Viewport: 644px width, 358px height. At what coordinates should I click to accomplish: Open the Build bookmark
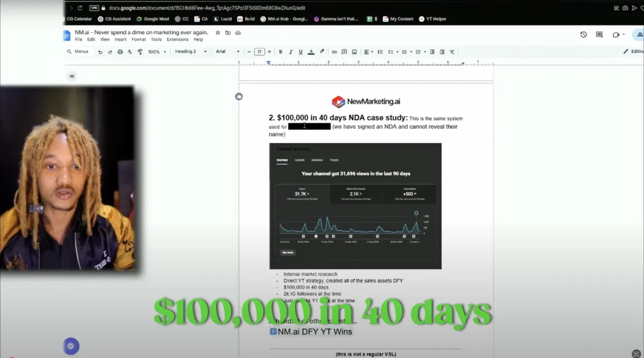[246, 19]
